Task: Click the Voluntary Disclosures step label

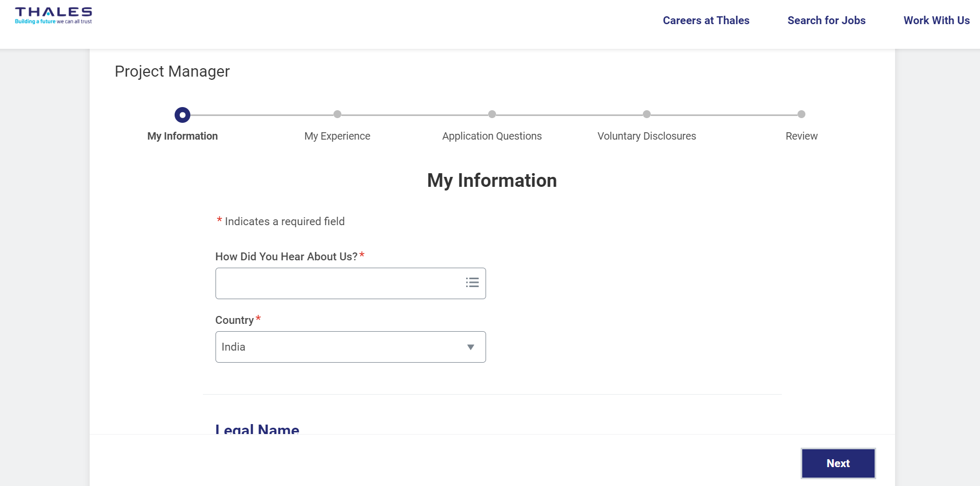Action: coord(647,136)
